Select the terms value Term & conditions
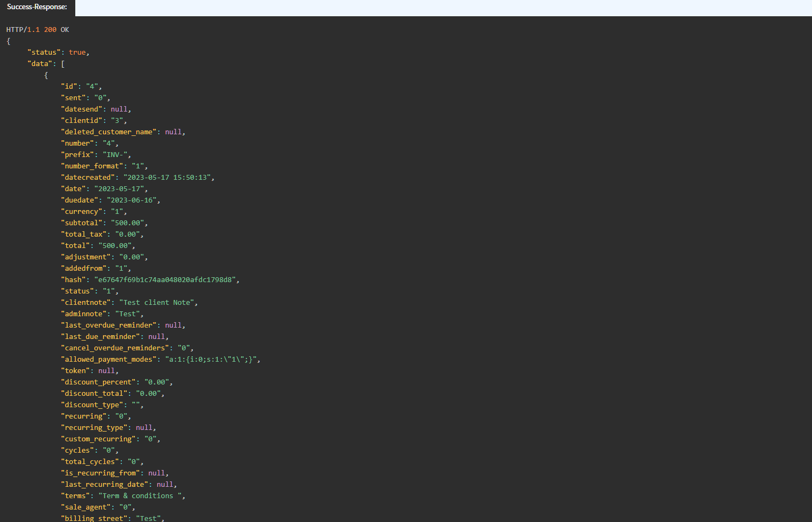The height and width of the screenshot is (522, 812). pyautogui.click(x=140, y=495)
